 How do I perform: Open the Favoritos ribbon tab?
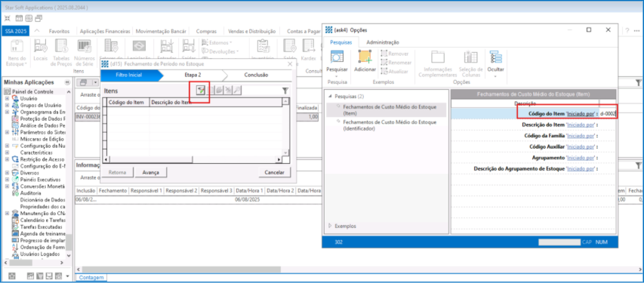click(59, 31)
